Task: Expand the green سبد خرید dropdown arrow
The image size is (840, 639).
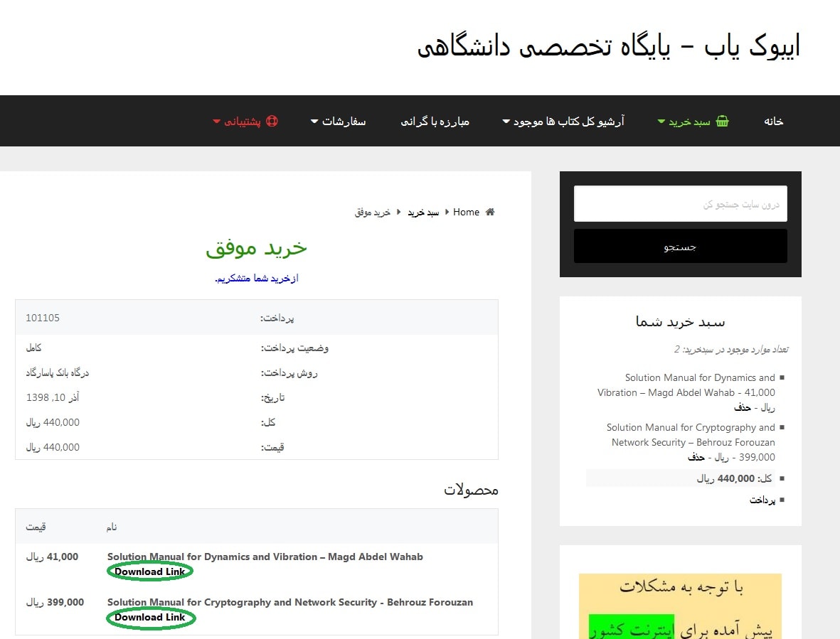Action: click(x=661, y=122)
